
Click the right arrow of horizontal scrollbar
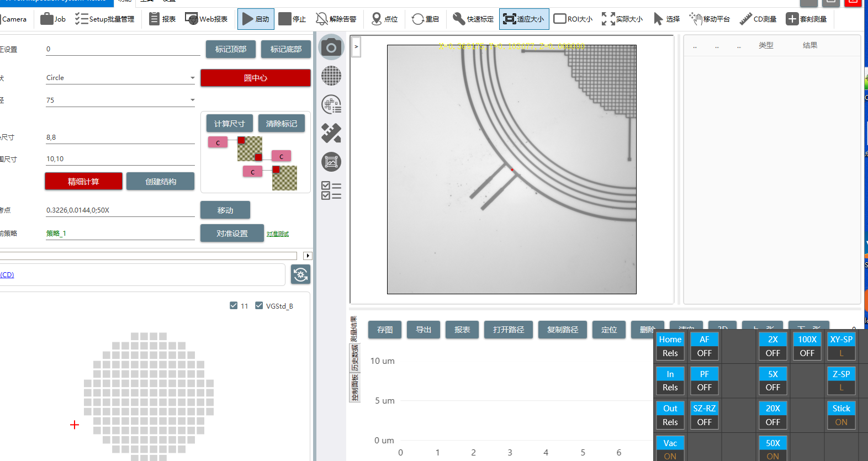[308, 256]
